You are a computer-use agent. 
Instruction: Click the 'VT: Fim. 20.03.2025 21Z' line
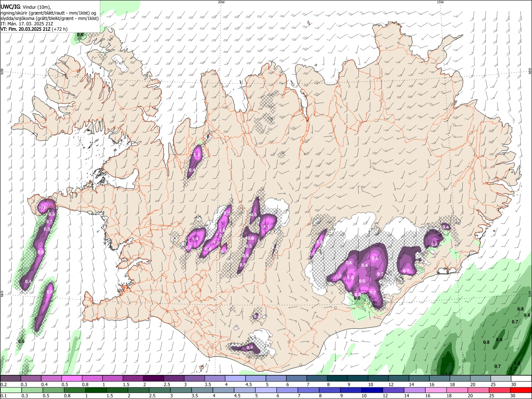click(x=25, y=29)
